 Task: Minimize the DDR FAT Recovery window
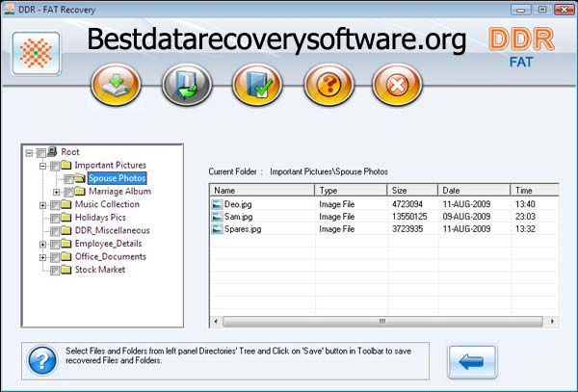[x=521, y=10]
